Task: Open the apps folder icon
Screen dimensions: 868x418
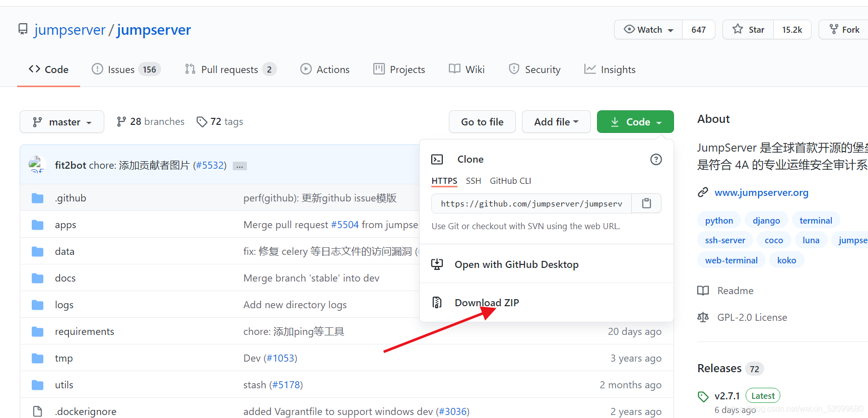Action: click(37, 225)
